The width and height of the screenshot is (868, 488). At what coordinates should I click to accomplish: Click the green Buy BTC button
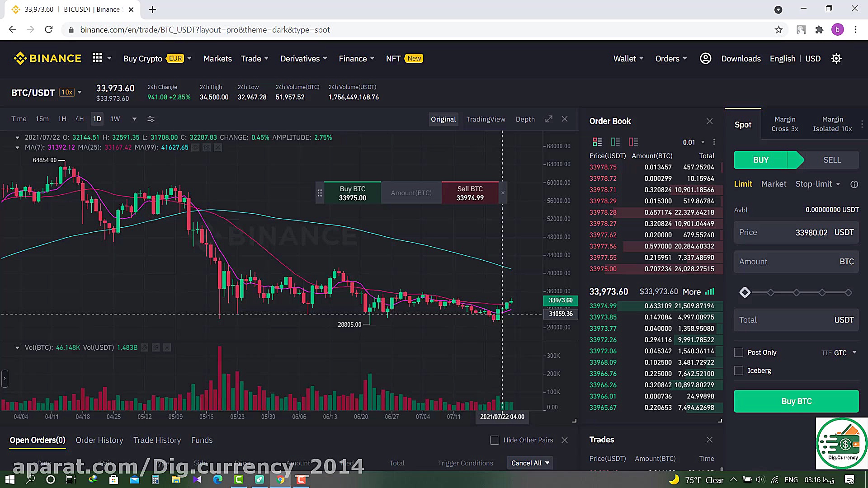pos(796,401)
